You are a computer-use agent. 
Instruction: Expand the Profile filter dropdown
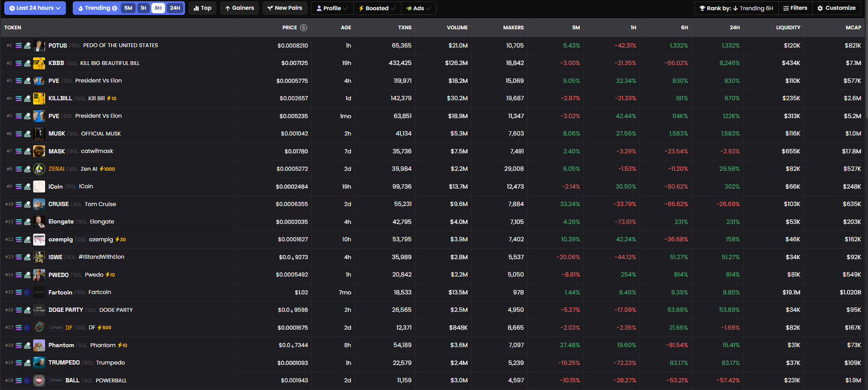(332, 8)
